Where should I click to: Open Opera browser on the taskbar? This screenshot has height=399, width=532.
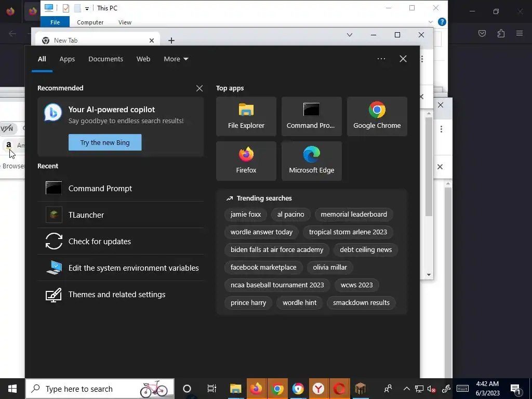[339, 389]
